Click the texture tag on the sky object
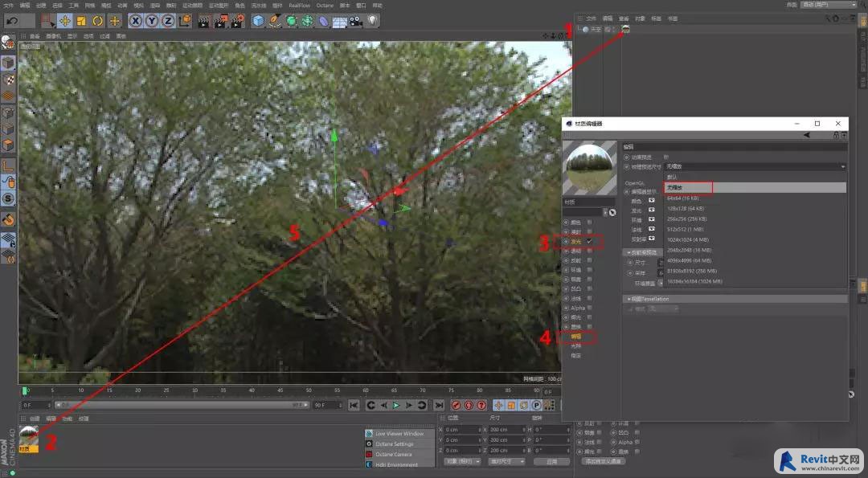This screenshot has width=868, height=478. [625, 29]
